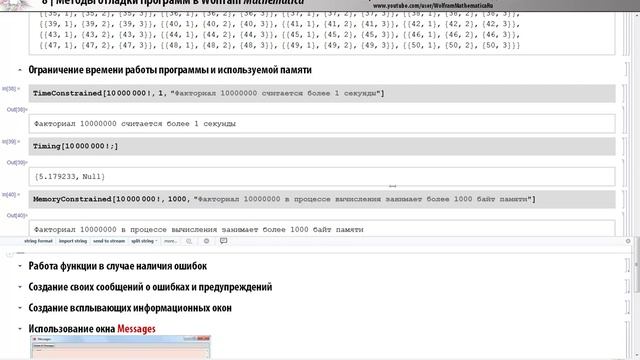
Task: Click 'more...' in the suggestions bar
Action: click(171, 241)
